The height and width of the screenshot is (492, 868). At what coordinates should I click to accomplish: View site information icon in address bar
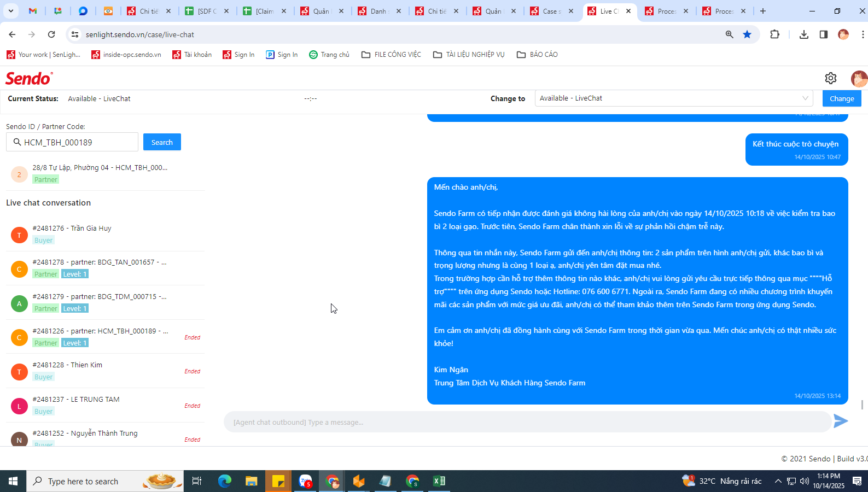coord(75,34)
